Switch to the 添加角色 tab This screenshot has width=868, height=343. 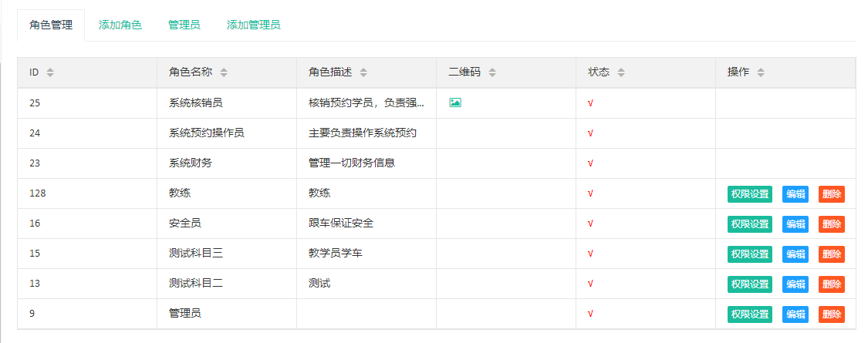120,25
